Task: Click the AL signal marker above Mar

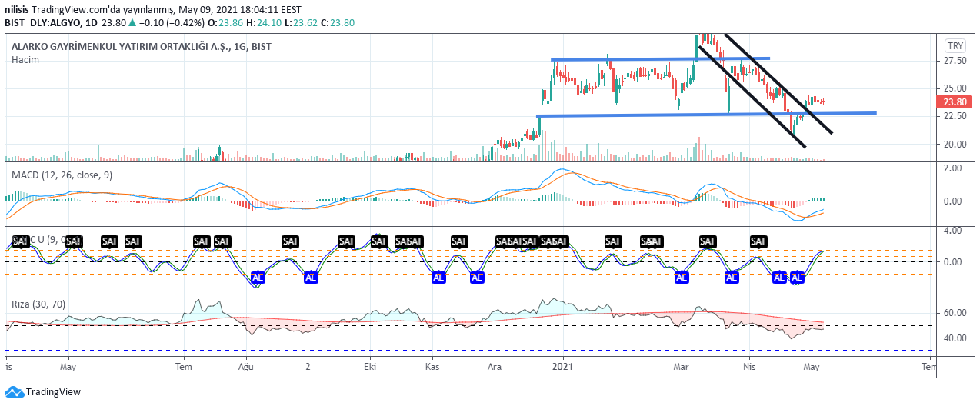Action: coord(681,277)
